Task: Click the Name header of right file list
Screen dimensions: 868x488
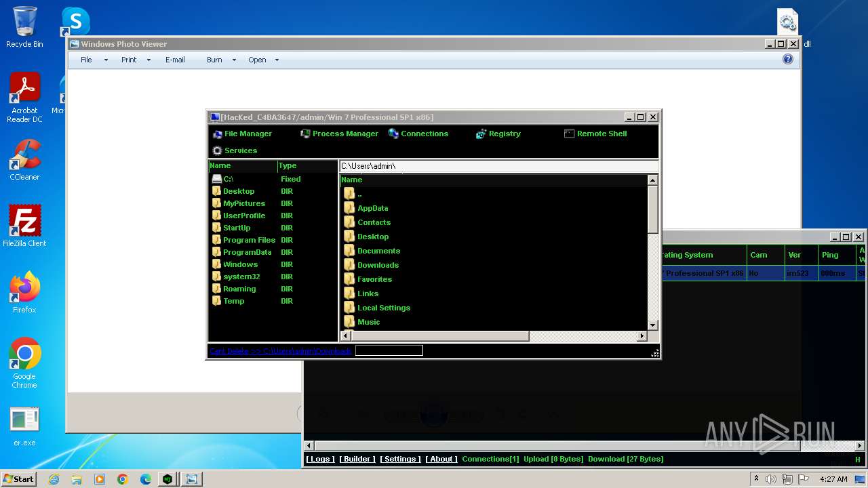Action: point(494,180)
